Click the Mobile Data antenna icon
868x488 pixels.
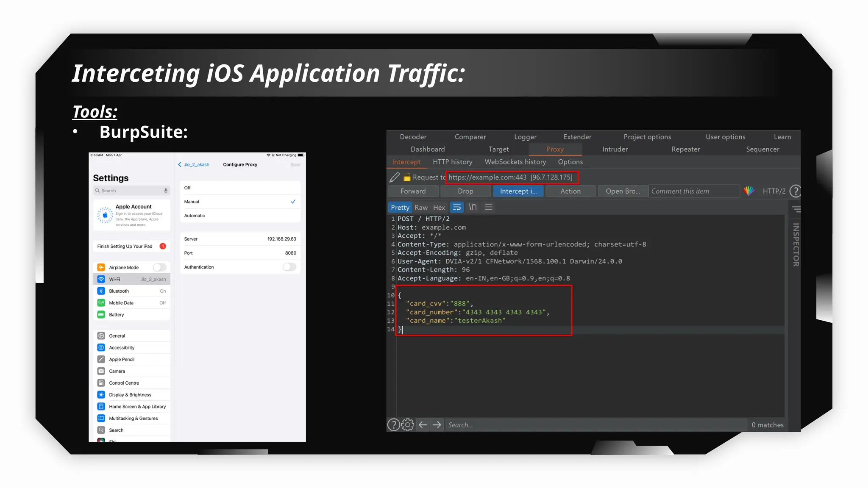click(101, 303)
